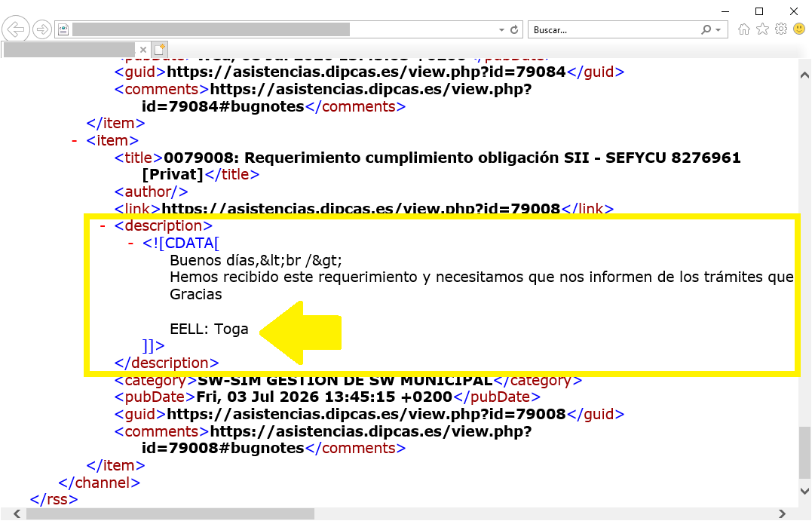Click 'EELL: Toga' text
Image resolution: width=812 pixels, height=521 pixels.
[209, 329]
